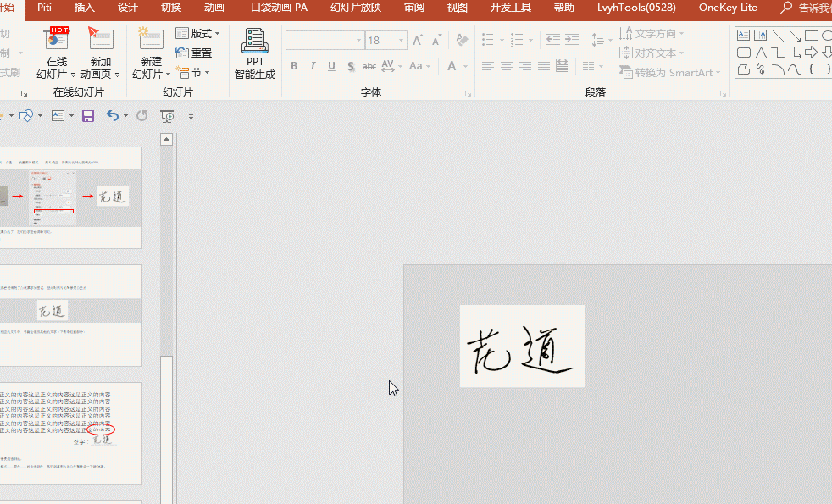This screenshot has height=504, width=832.
Task: Open the 幻灯片放映 (Slide Show) tab
Action: click(x=355, y=8)
